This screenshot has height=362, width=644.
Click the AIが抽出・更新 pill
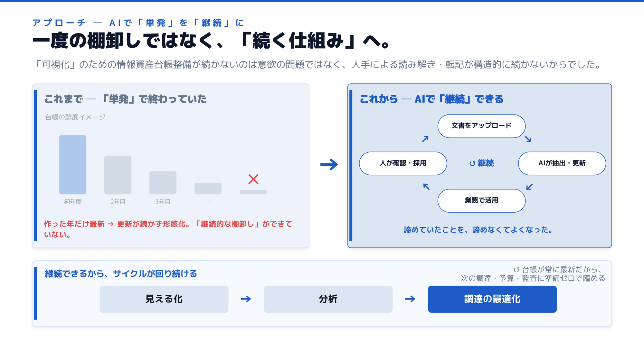point(562,163)
